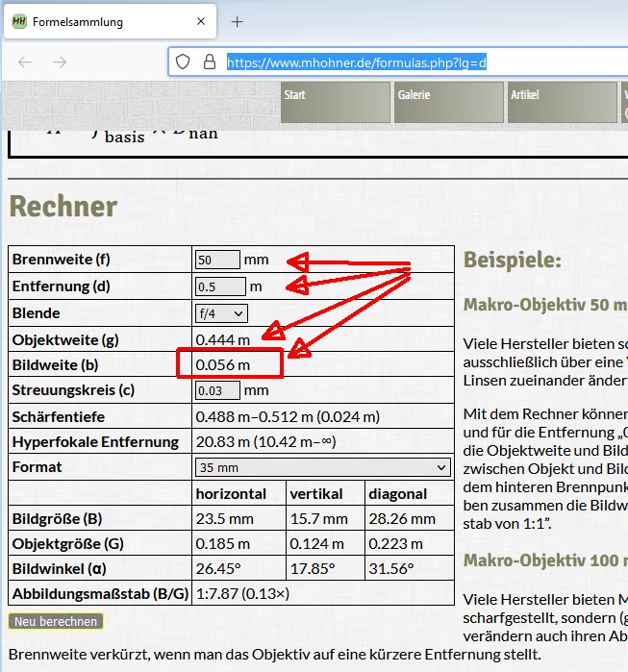Image resolution: width=628 pixels, height=672 pixels.
Task: Close the Formelsammlung tab
Action: click(200, 21)
